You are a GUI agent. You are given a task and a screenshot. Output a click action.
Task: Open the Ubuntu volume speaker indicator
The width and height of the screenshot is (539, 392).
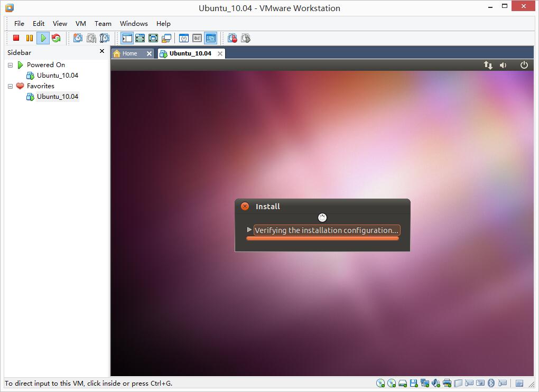tap(503, 65)
